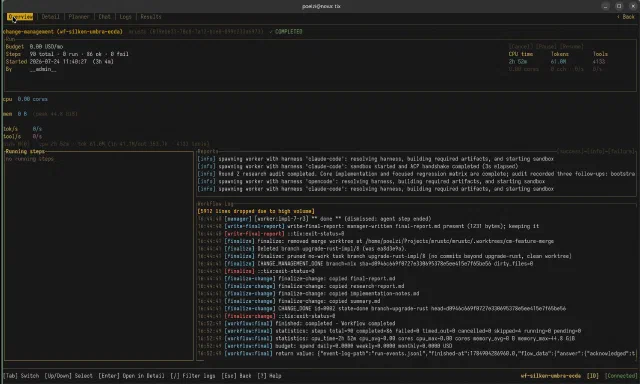This screenshot has height=384, width=640.
Task: Click the Running steps panel title
Action: pyautogui.click(x=25, y=151)
